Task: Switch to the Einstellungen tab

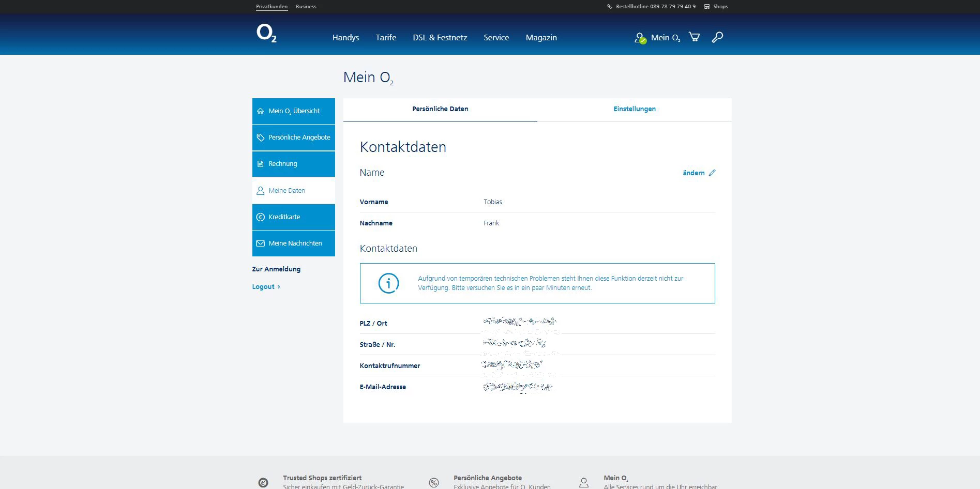Action: pyautogui.click(x=635, y=110)
